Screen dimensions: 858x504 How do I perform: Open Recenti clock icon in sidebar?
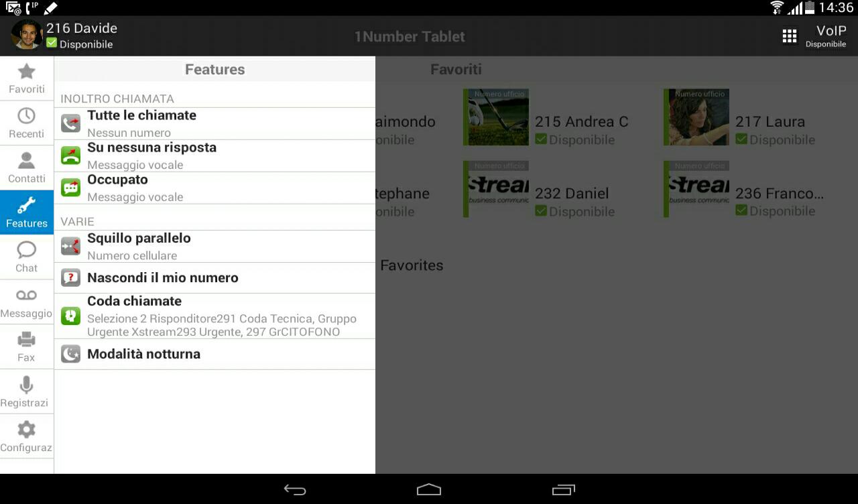[x=27, y=123]
